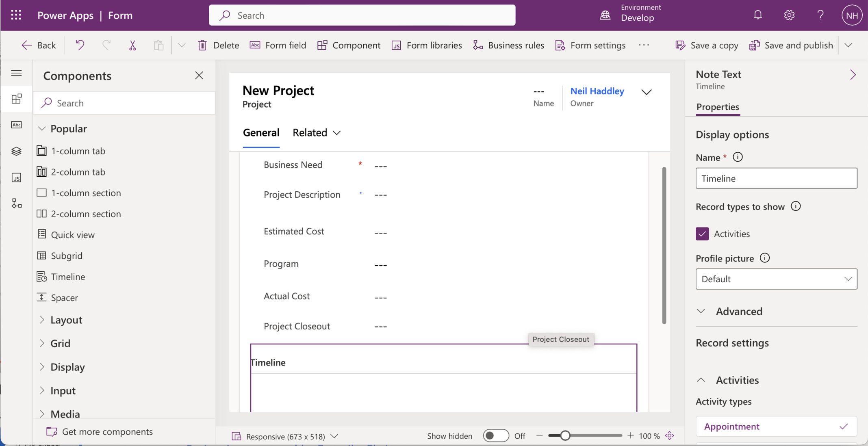Switch to the General tab
Viewport: 868px width, 446px height.
261,133
